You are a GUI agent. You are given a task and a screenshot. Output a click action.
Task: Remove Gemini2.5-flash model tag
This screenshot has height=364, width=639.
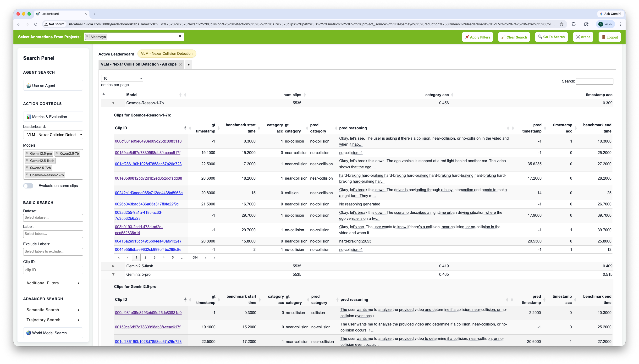click(27, 160)
